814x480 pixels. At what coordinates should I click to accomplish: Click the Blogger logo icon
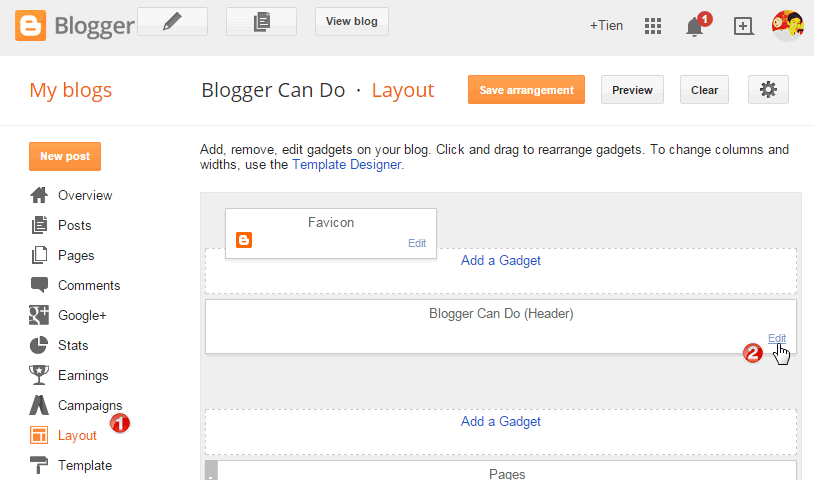(30, 25)
